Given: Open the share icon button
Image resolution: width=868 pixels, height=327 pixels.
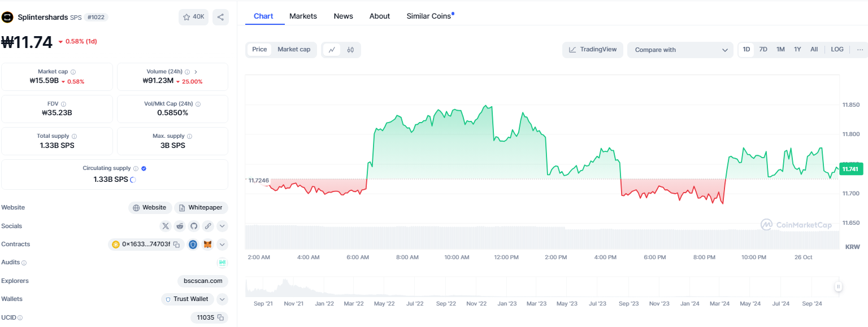Looking at the screenshot, I should (220, 17).
